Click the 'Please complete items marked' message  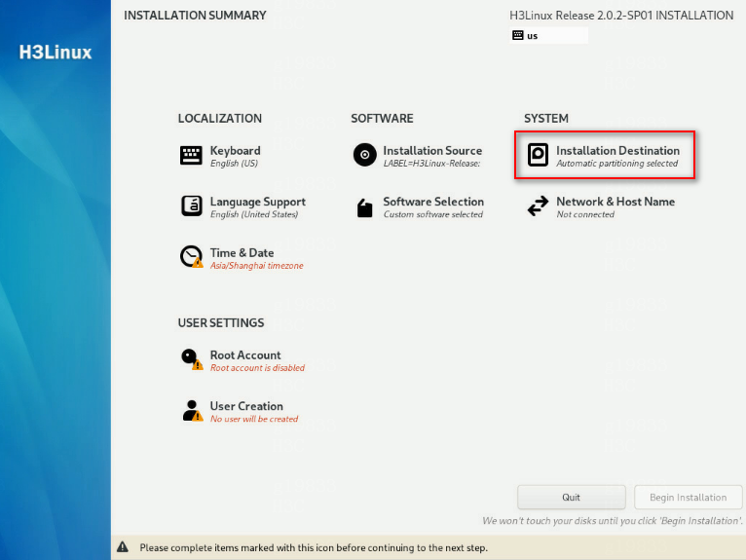(x=314, y=547)
